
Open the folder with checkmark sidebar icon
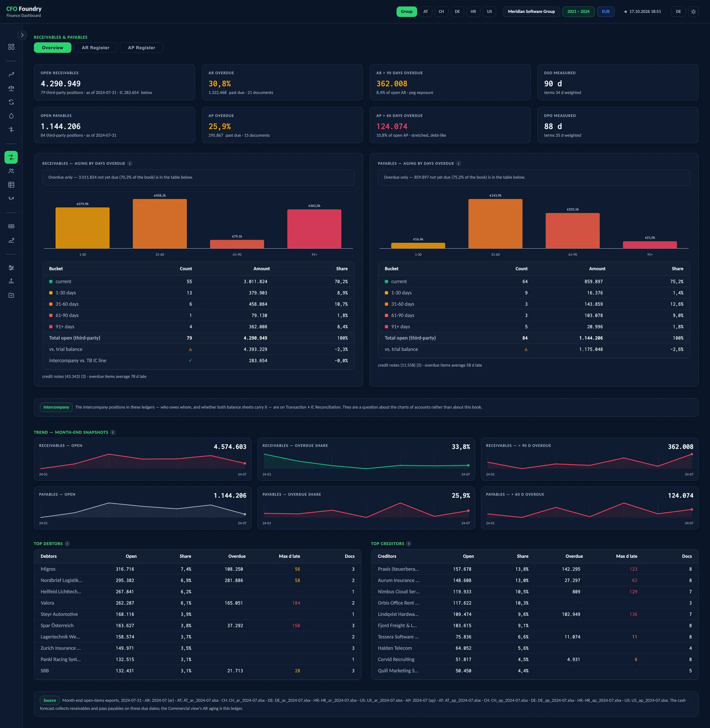pos(11,295)
